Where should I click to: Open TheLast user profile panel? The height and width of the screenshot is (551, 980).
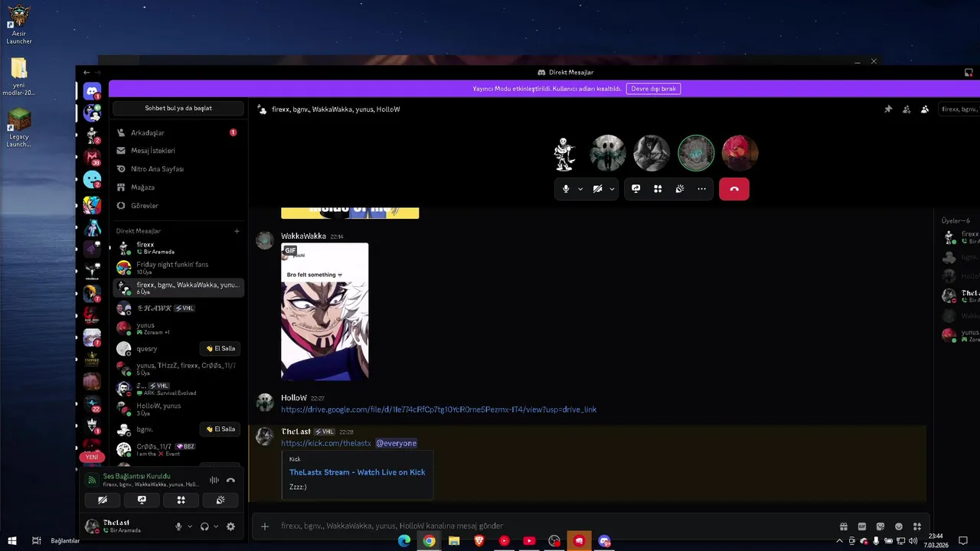click(x=126, y=526)
